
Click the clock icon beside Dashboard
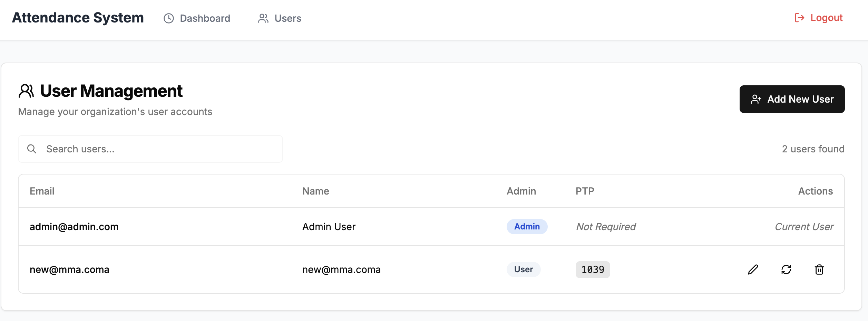pyautogui.click(x=169, y=18)
